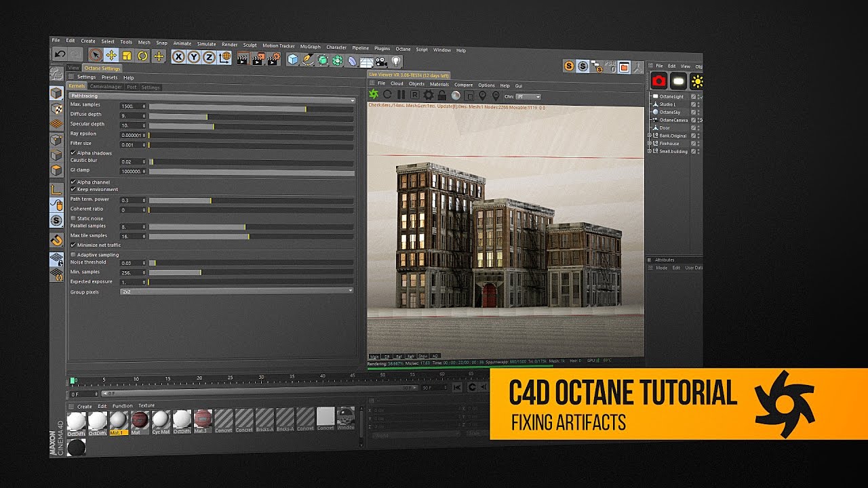Viewport: 868px width, 488px height.
Task: Open the Render menu in main menu bar
Action: [229, 44]
